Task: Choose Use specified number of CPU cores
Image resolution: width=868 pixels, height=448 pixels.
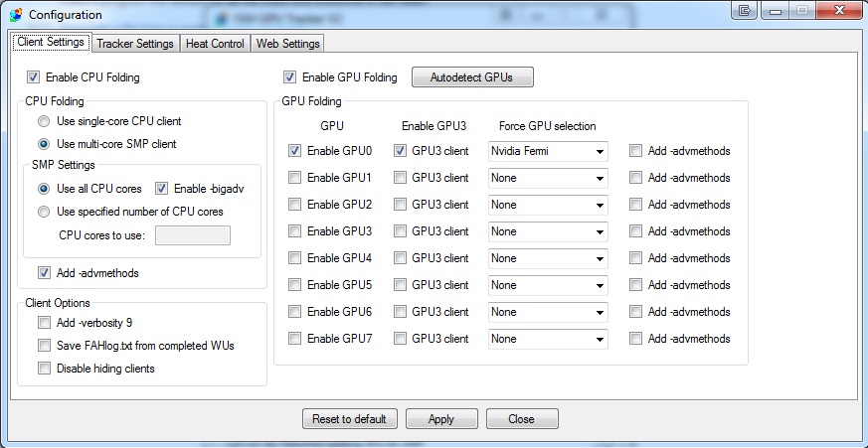Action: point(44,211)
